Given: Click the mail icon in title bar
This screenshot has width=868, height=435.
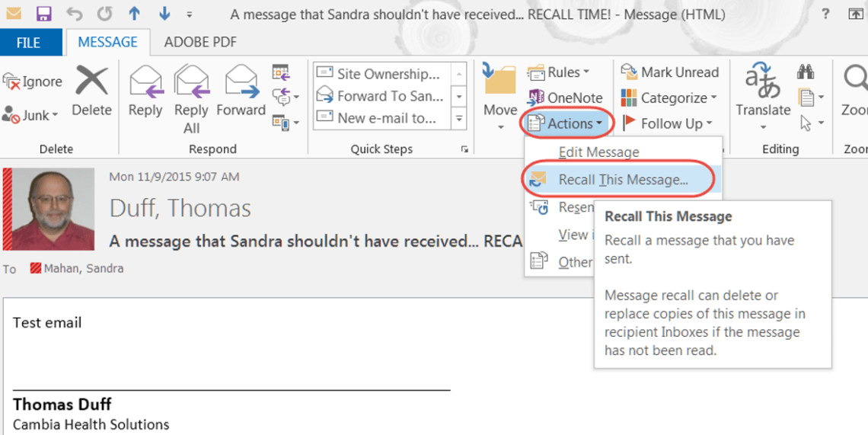Looking at the screenshot, I should coord(13,13).
